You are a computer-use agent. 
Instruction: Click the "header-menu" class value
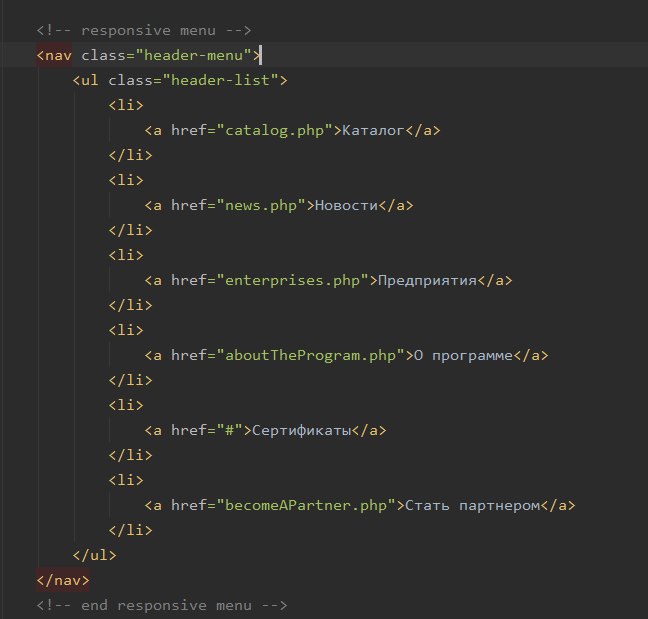pyautogui.click(x=193, y=55)
